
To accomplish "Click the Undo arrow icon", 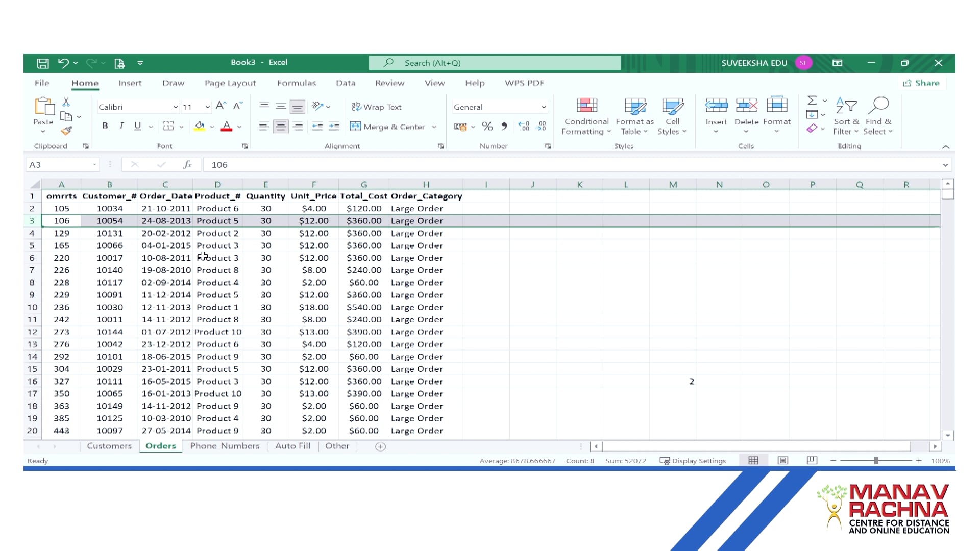I will [x=63, y=63].
